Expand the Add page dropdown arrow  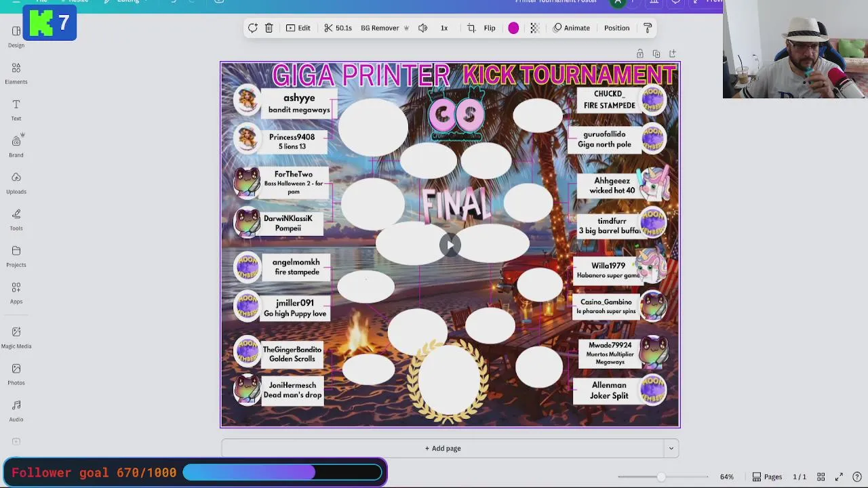pos(671,448)
